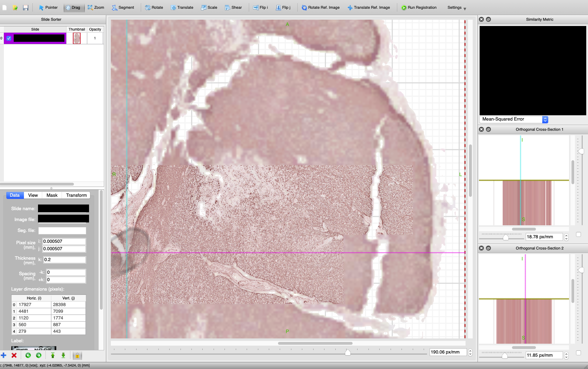The height and width of the screenshot is (369, 588).
Task: Open the Mask tab
Action: (52, 195)
